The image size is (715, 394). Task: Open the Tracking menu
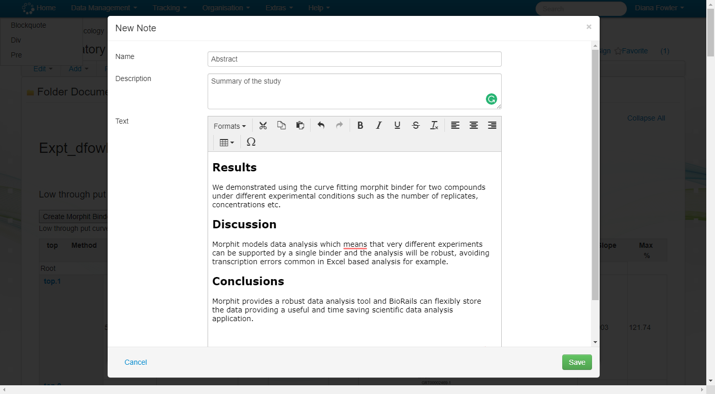point(170,8)
